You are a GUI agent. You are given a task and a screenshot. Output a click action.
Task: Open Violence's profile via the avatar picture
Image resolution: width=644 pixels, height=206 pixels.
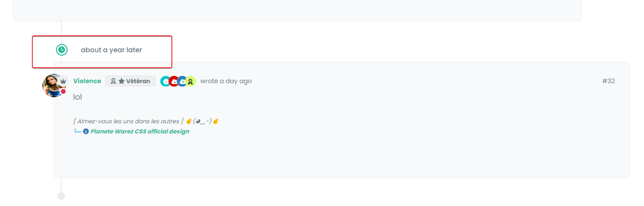pyautogui.click(x=52, y=86)
